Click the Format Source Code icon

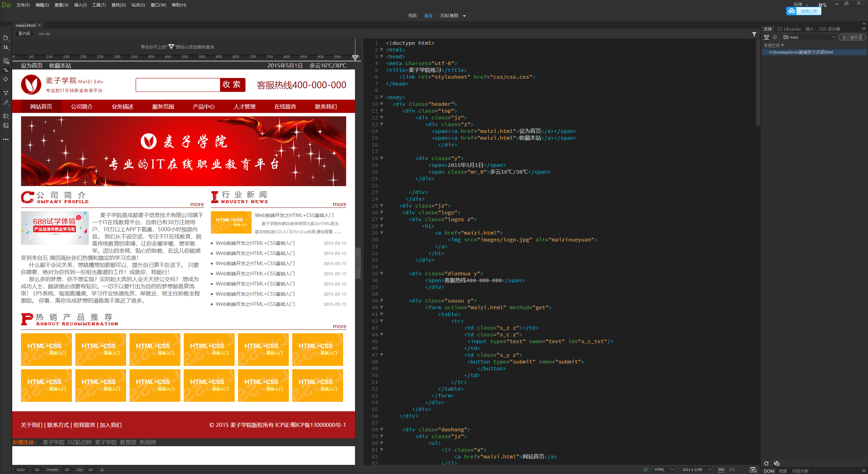(6, 102)
